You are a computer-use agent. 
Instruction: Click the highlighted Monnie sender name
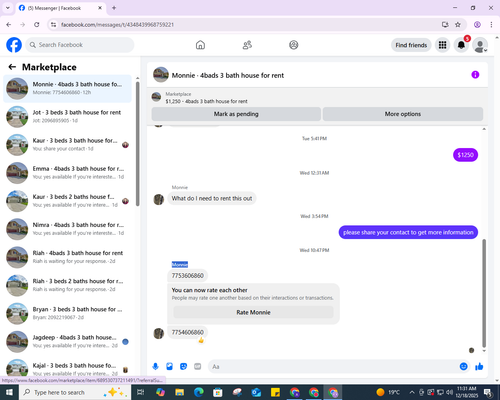(180, 265)
